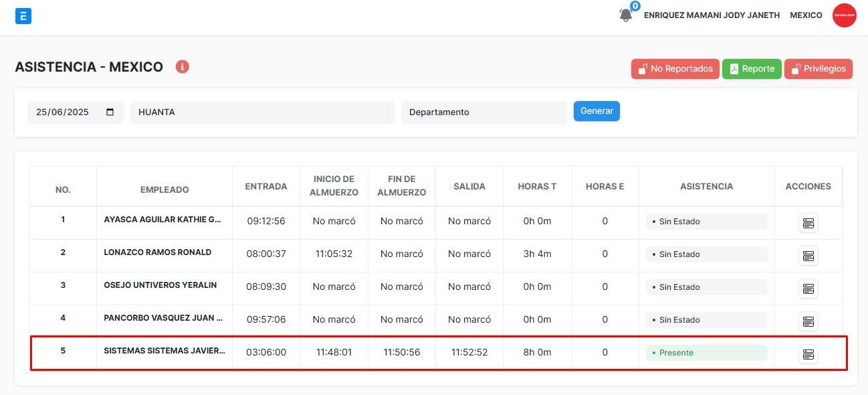Click the red info icon beside title
The height and width of the screenshot is (395, 868).
[x=182, y=67]
